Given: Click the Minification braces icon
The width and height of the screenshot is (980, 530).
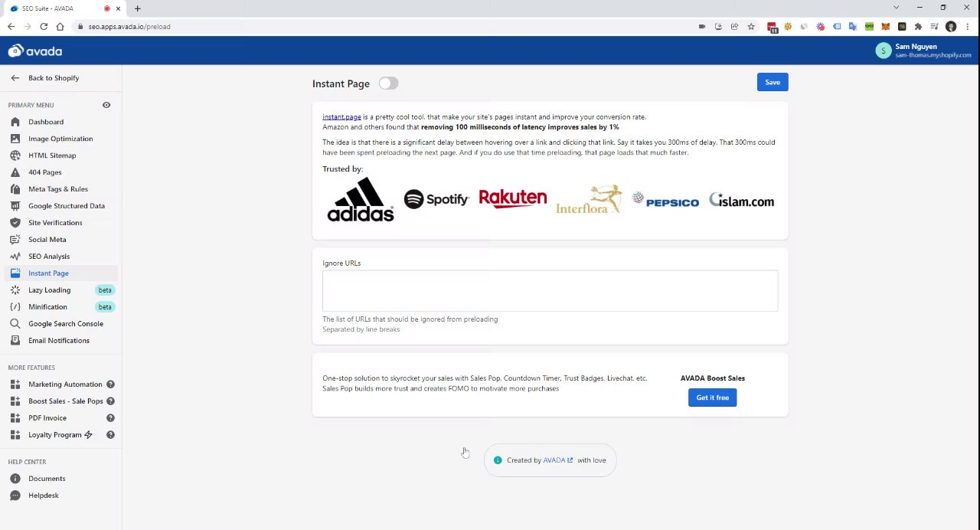Looking at the screenshot, I should pos(15,307).
